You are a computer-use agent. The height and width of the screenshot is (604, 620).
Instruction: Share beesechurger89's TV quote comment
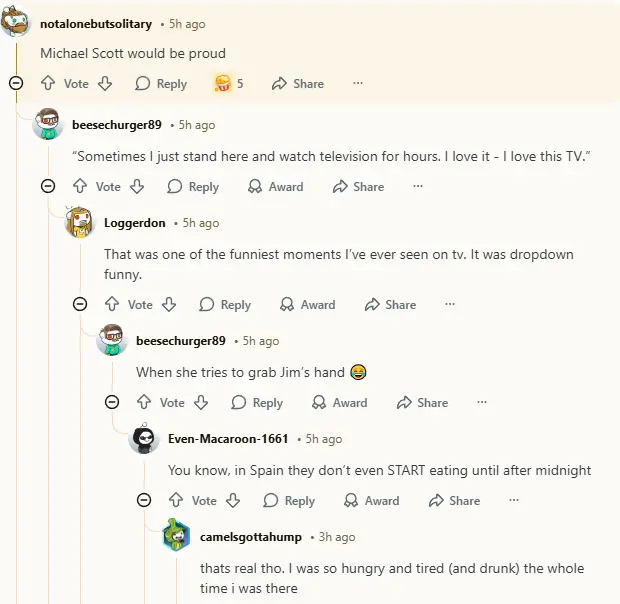point(358,186)
